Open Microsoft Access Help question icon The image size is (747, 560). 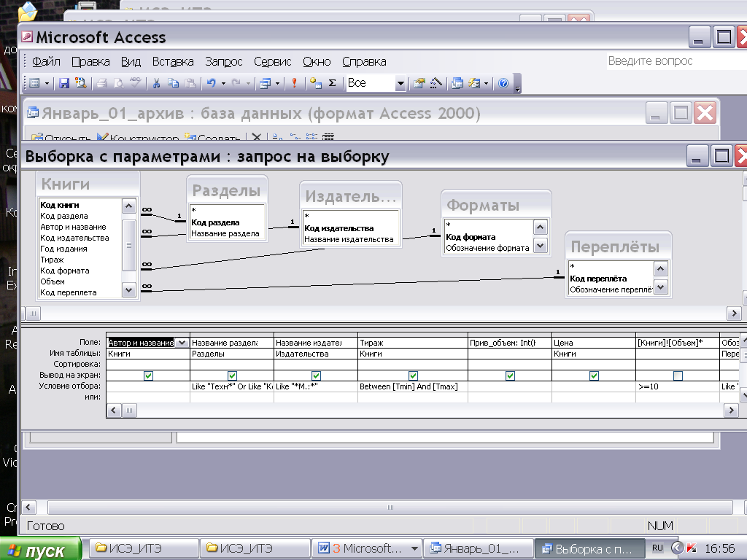click(x=503, y=83)
